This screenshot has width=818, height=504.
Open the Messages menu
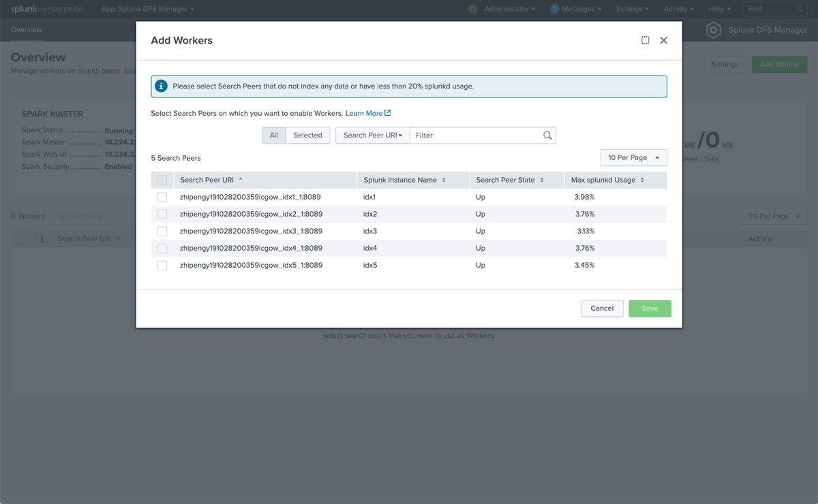[581, 9]
